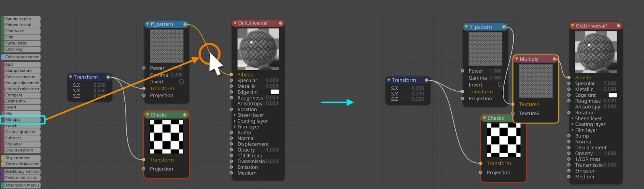Toggle the Invert checkbox on left ff_pattern
The height and width of the screenshot is (189, 644).
click(x=181, y=81)
